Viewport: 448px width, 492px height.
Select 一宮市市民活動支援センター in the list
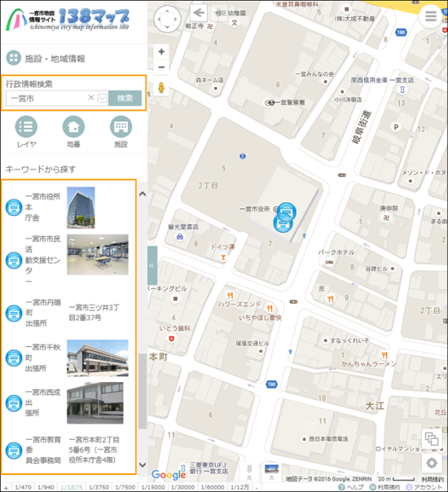pyautogui.click(x=42, y=260)
